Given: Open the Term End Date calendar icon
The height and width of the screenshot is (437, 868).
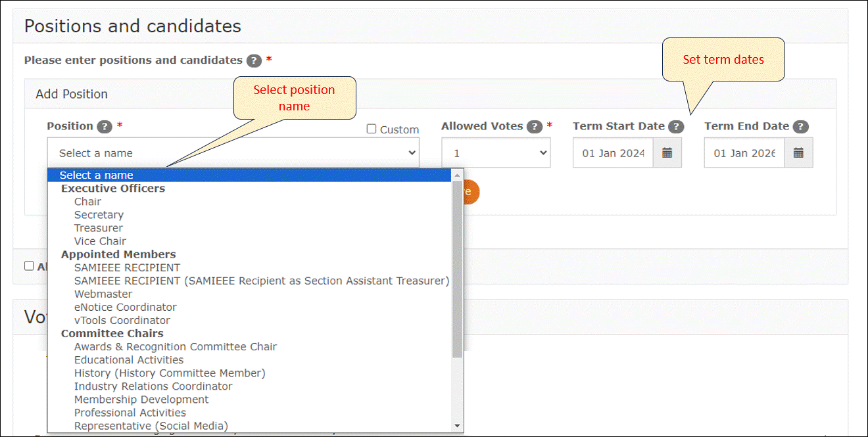Looking at the screenshot, I should (x=798, y=152).
